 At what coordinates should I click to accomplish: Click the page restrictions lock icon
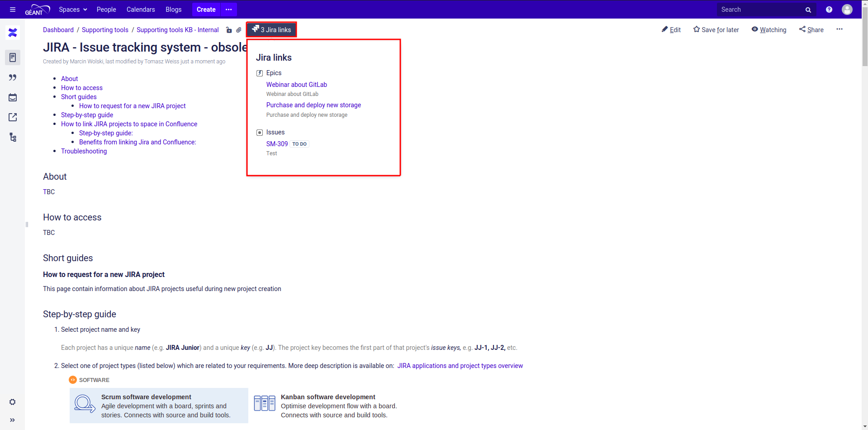[x=229, y=30]
